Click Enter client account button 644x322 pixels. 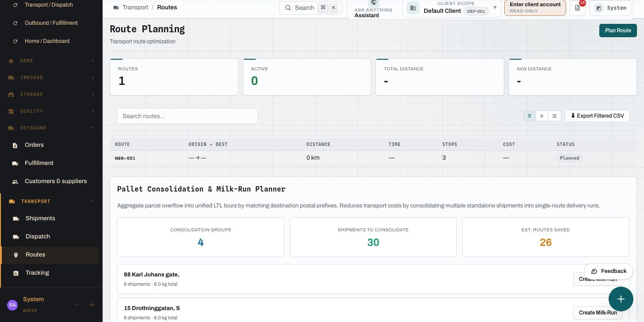(x=535, y=8)
